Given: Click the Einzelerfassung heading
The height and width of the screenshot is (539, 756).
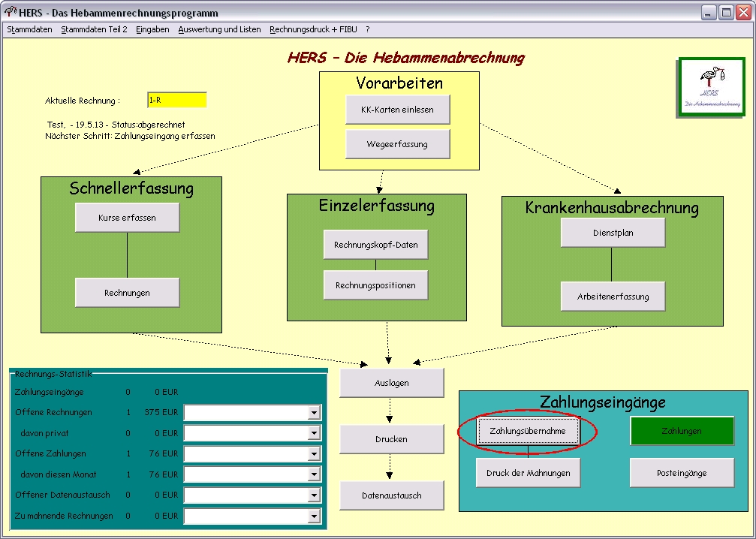Looking at the screenshot, I should point(377,206).
